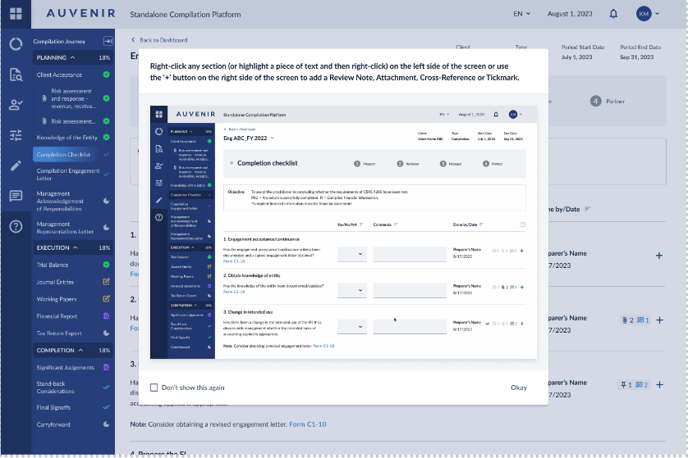
Task: Open the EN language dropdown
Action: (x=522, y=14)
